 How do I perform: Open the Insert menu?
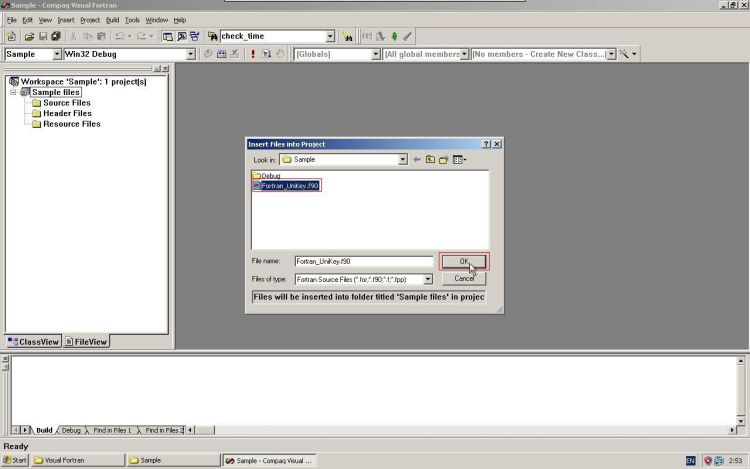point(66,20)
